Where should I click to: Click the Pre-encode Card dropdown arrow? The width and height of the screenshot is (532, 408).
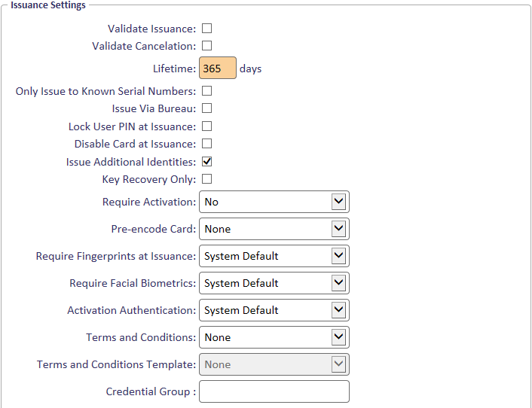(x=338, y=229)
